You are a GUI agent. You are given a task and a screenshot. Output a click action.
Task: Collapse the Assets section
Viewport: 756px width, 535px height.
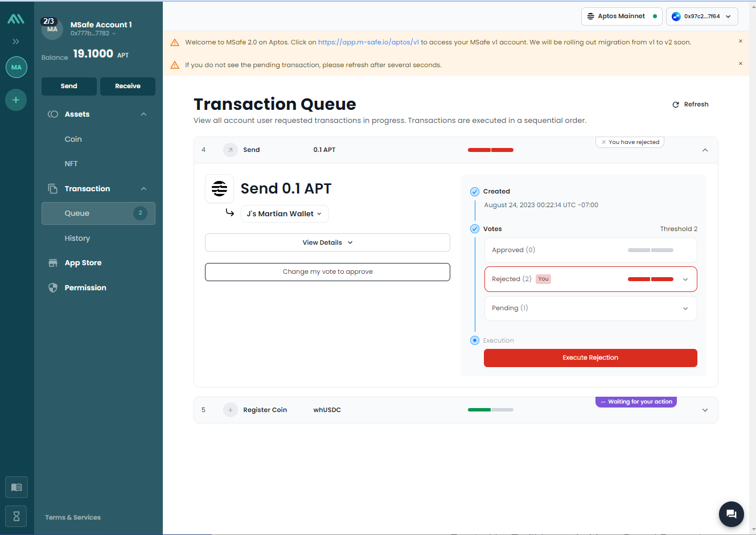[x=143, y=114]
